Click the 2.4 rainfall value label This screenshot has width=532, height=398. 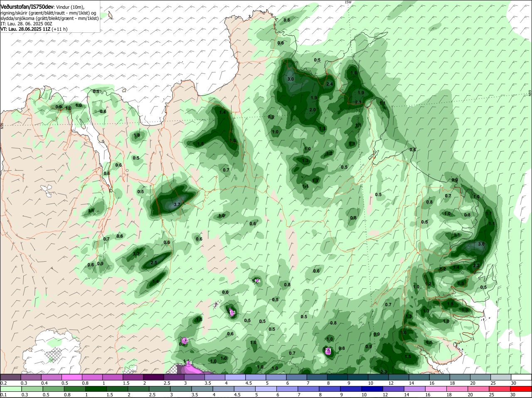coord(330,84)
